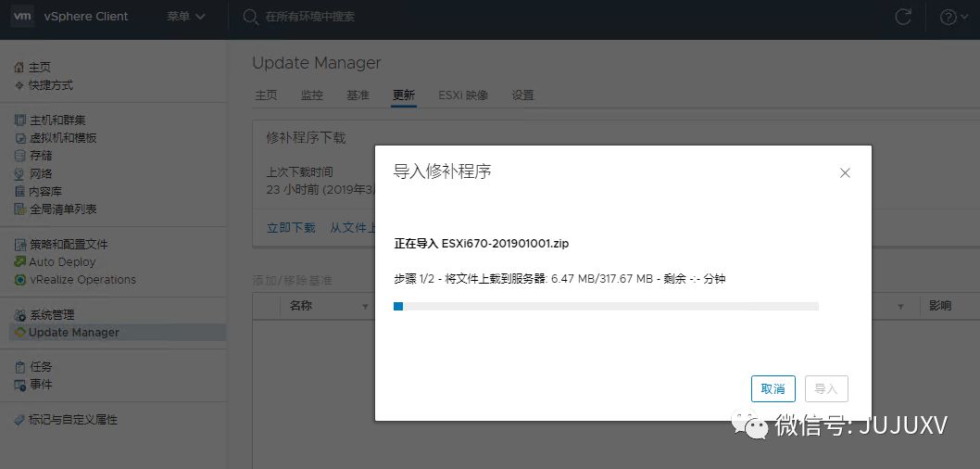
Task: Select Auto Deploy in the sidebar
Action: [x=62, y=262]
